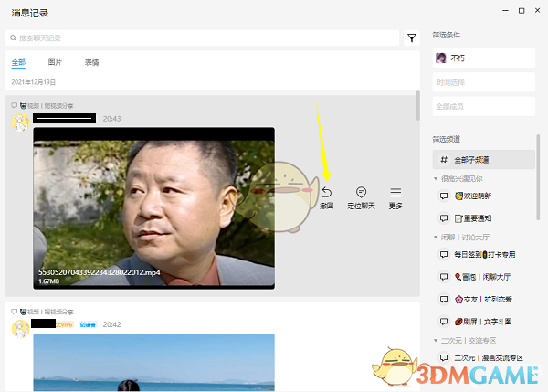Open the mp4 video thumbnail of 20:43 message

153,208
